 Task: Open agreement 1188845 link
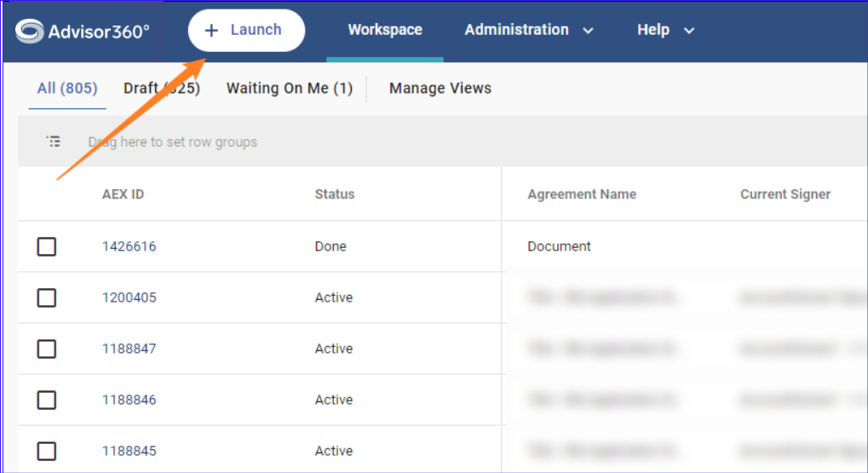click(x=129, y=451)
